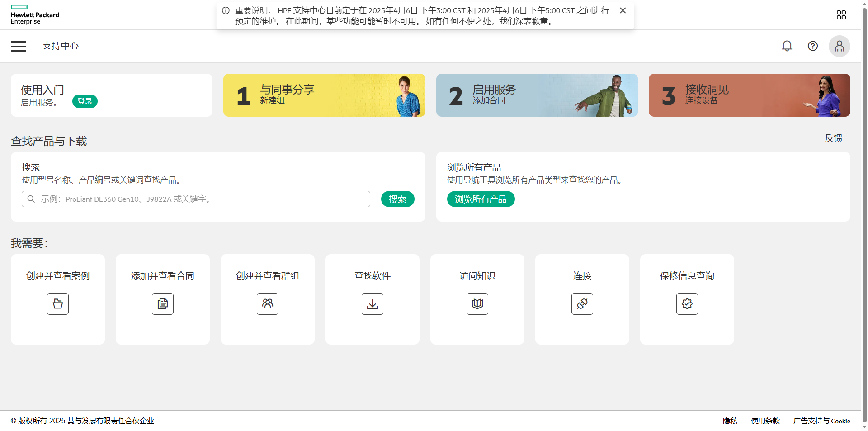Open the 广告支持与 Cookie footer link
Screen dimensions: 868x431
click(822, 421)
